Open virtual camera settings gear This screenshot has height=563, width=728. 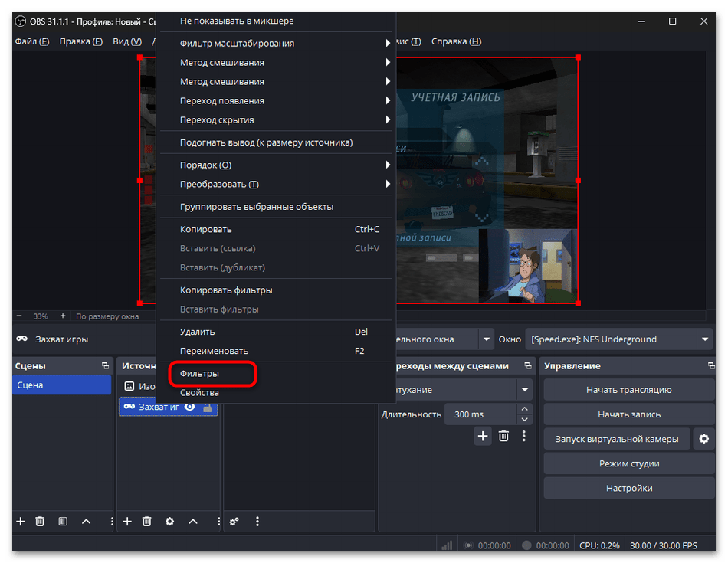point(703,439)
